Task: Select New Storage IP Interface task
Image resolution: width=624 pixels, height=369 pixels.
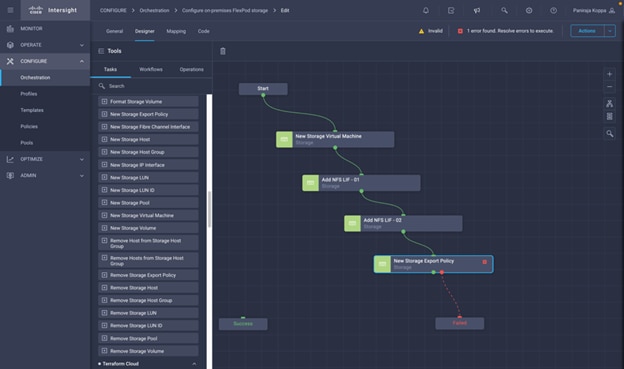Action: click(x=148, y=165)
